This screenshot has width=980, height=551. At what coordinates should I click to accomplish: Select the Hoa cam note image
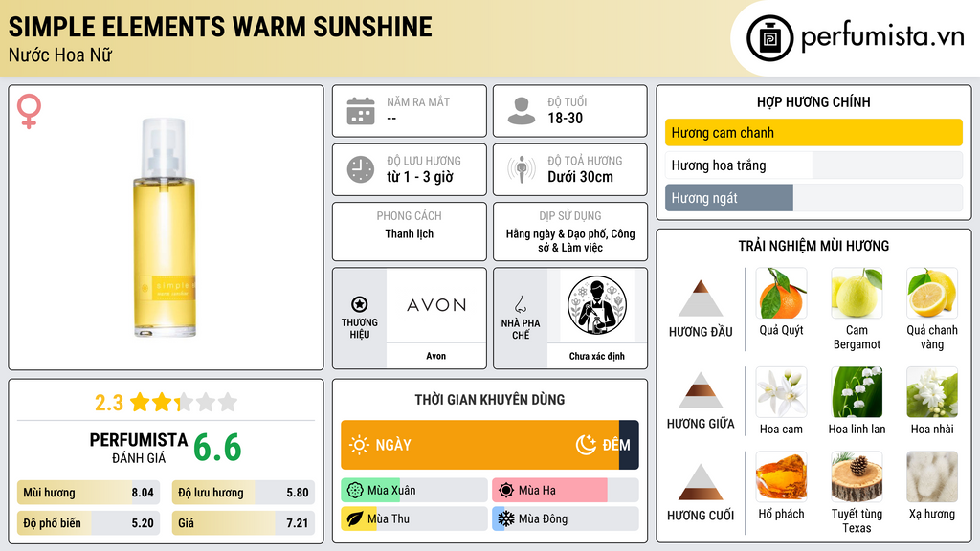coord(781,392)
